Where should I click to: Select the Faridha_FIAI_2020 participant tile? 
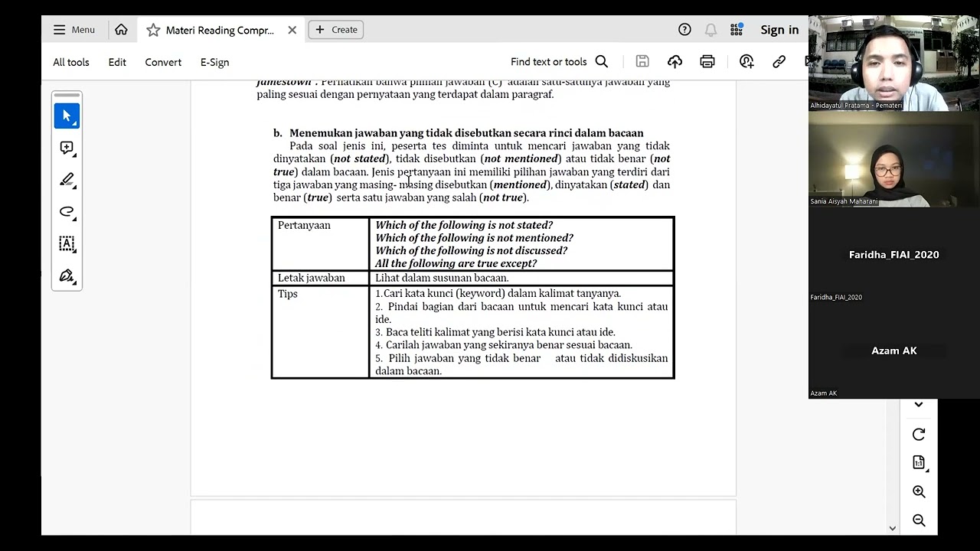pyautogui.click(x=893, y=255)
